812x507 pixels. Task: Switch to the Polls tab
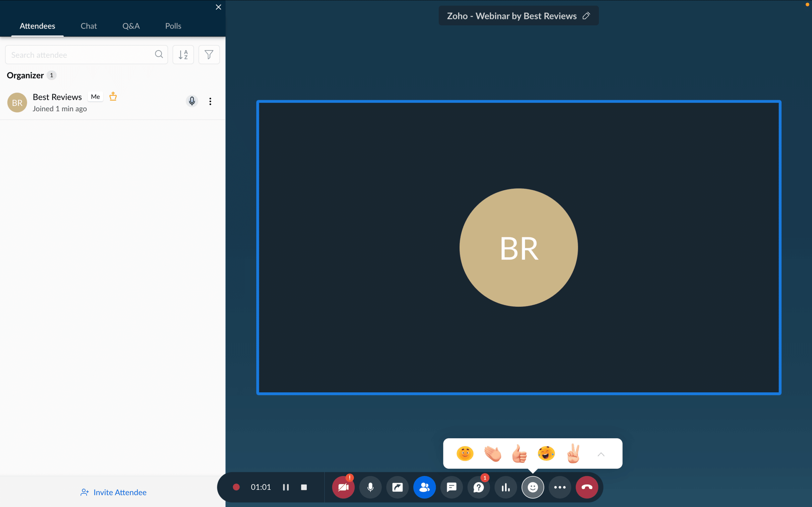pyautogui.click(x=173, y=26)
